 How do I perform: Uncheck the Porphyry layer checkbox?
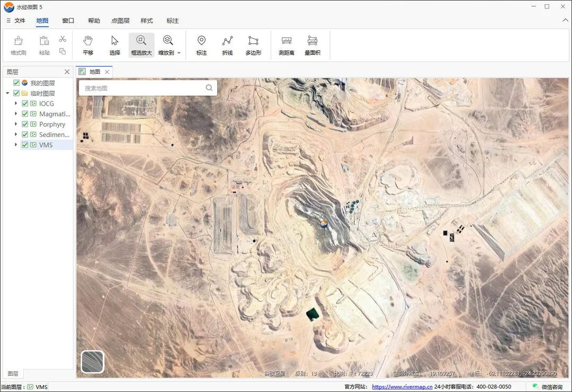[25, 124]
